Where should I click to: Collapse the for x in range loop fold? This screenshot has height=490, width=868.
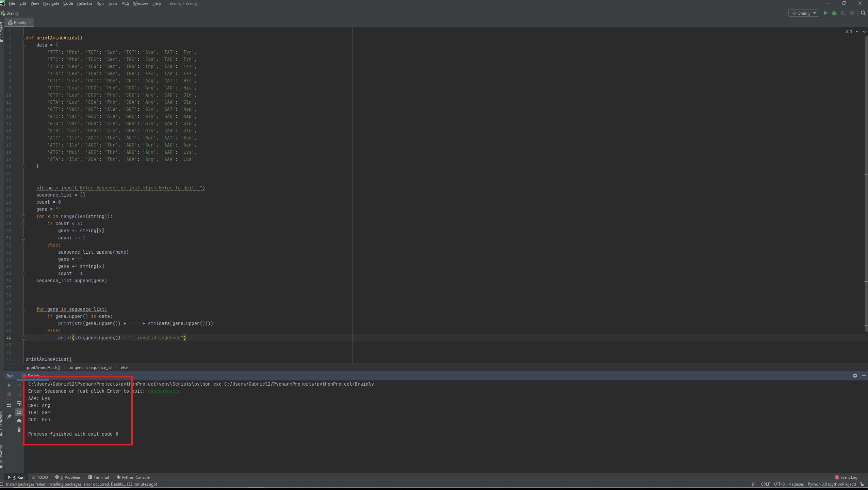click(23, 217)
